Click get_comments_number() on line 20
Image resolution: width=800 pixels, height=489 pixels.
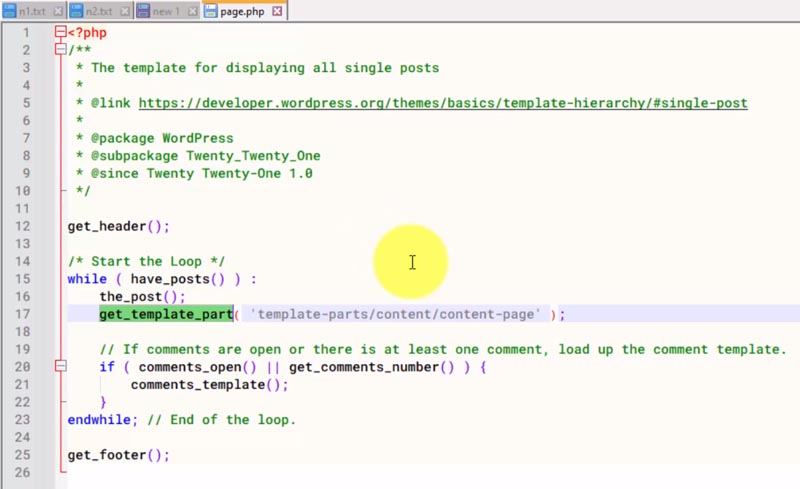(x=371, y=367)
